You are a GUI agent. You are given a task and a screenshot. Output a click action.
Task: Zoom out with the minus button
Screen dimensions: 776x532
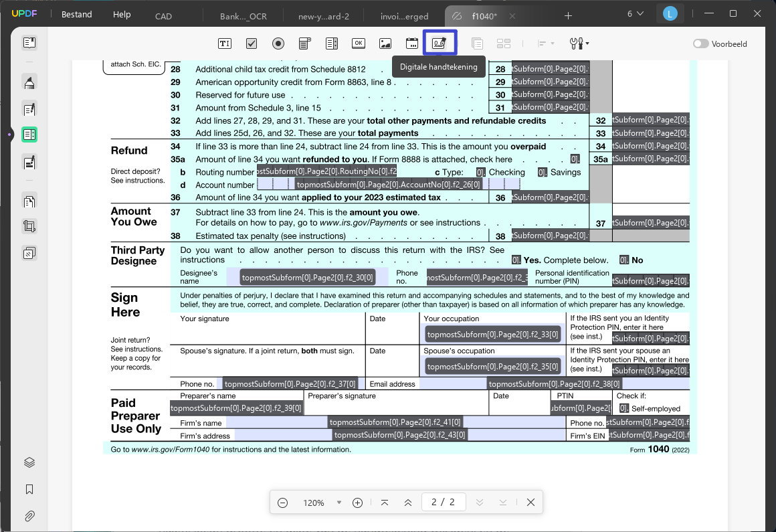[x=282, y=503]
